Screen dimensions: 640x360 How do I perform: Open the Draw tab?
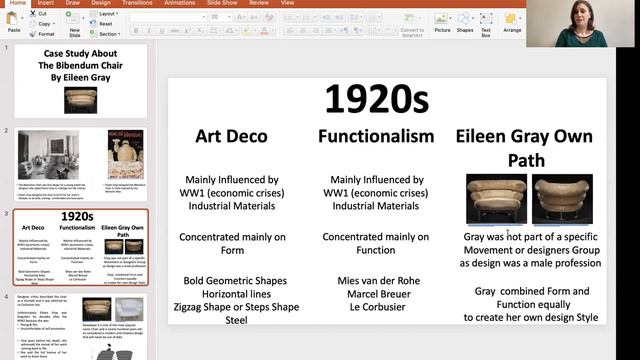click(73, 3)
